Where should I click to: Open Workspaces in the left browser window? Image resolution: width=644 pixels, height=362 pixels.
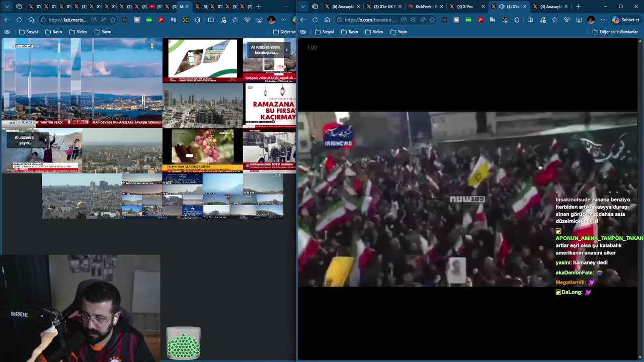tap(19, 7)
